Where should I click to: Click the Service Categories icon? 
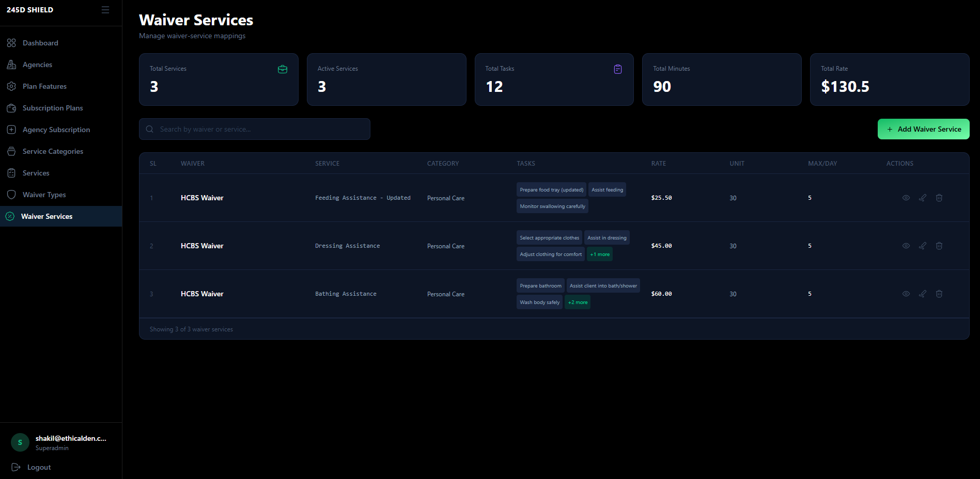click(x=11, y=151)
